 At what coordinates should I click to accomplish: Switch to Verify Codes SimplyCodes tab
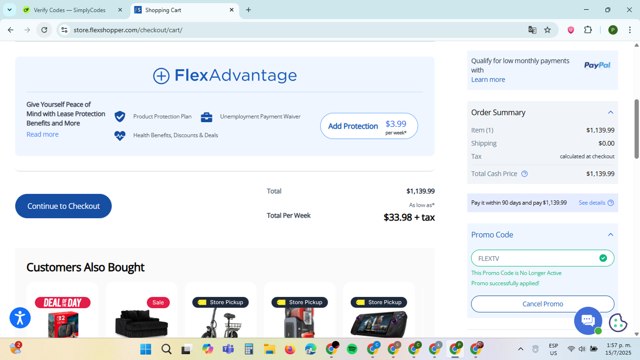coord(69,10)
